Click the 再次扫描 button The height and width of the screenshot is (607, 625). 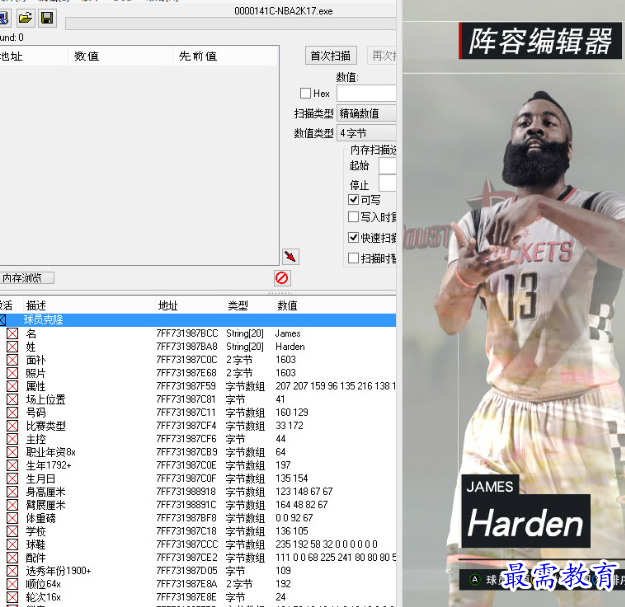coord(382,56)
